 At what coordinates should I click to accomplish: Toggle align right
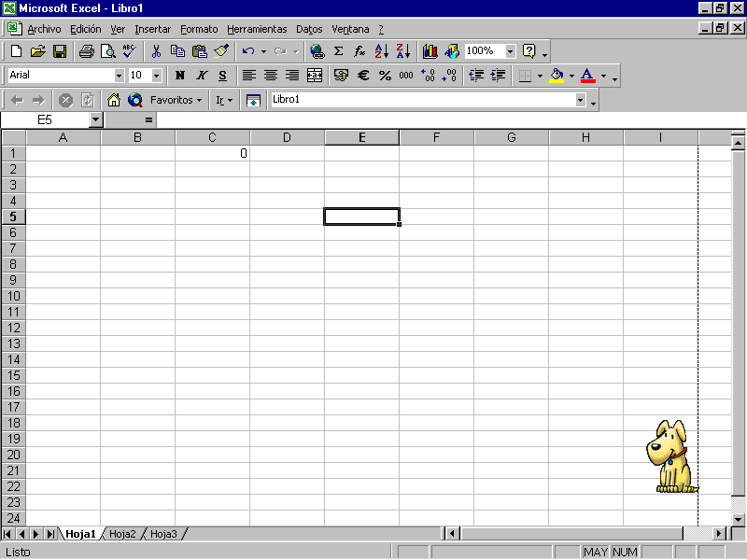(x=292, y=76)
